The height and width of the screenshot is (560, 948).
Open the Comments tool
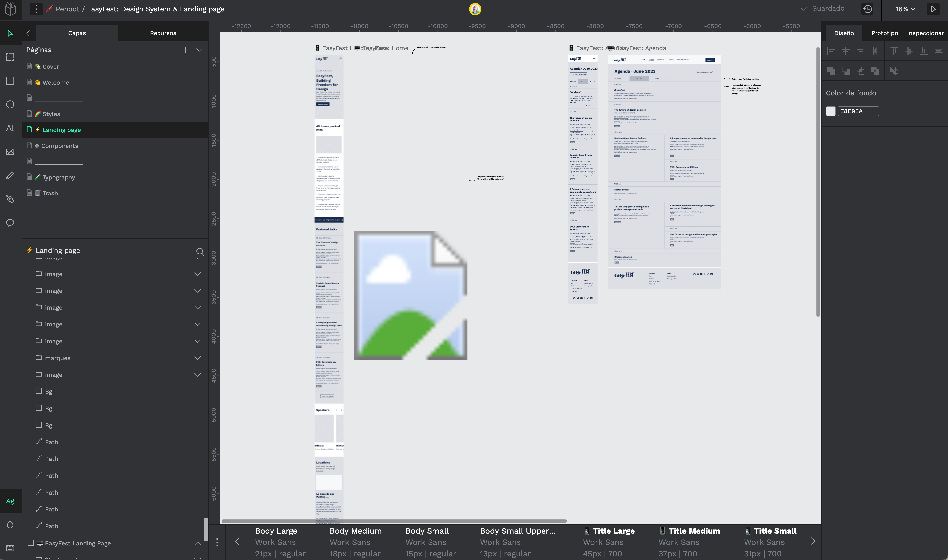click(10, 223)
